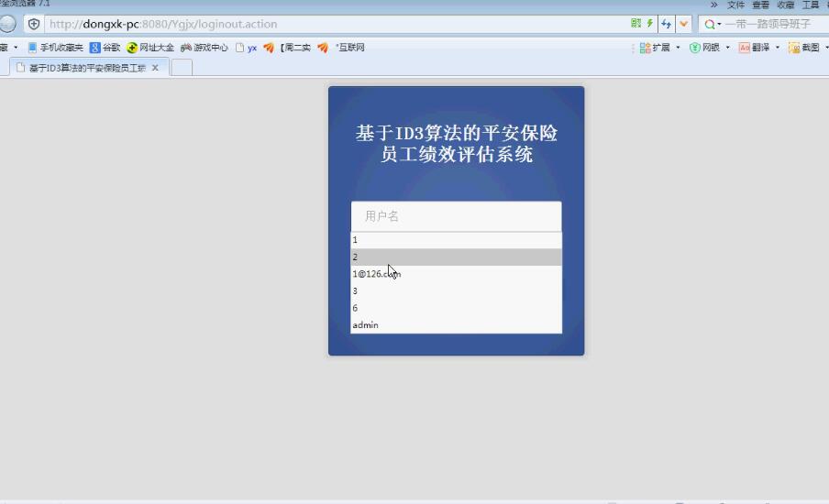This screenshot has height=504, width=829.
Task: Open the 【周二卖 bookmark
Action: [x=287, y=48]
